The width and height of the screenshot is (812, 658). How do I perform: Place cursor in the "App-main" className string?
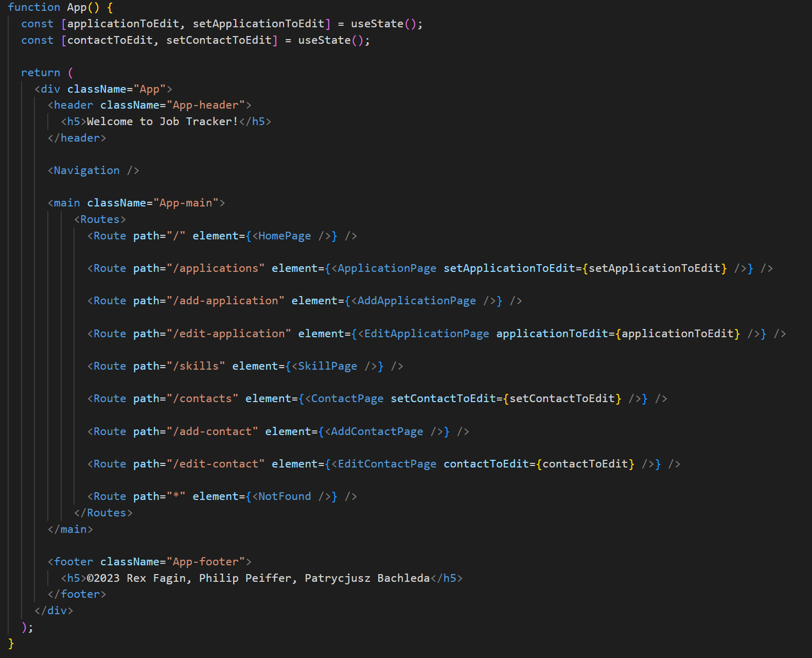coord(186,203)
